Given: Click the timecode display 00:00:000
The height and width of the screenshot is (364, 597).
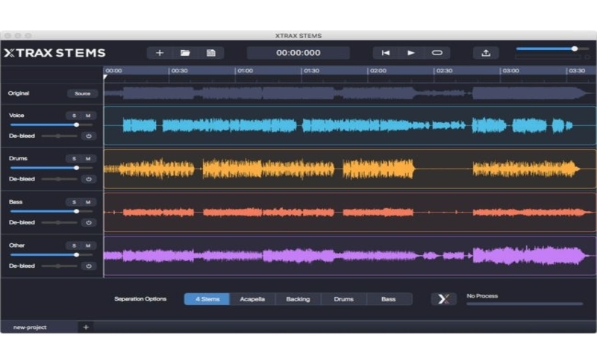Looking at the screenshot, I should coord(298,53).
